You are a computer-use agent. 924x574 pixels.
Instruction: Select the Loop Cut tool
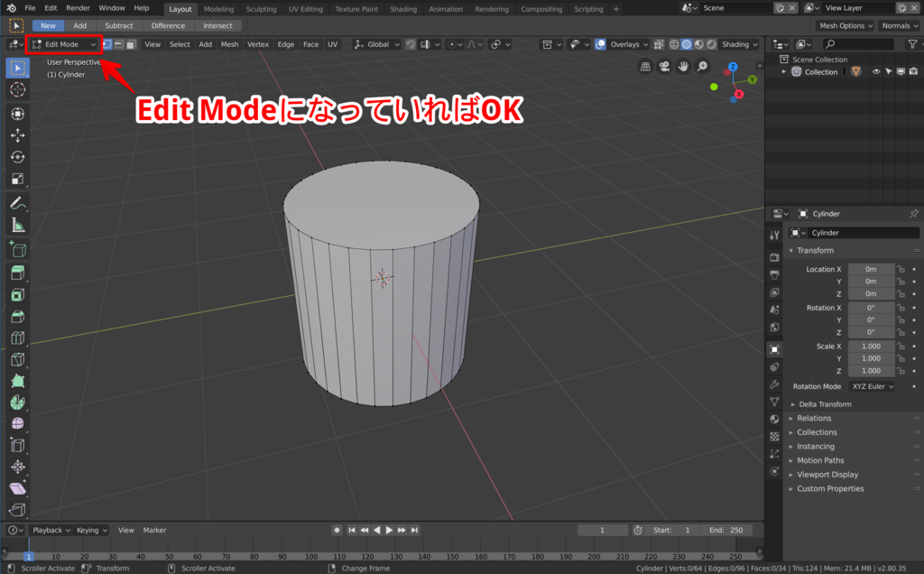coord(18,338)
